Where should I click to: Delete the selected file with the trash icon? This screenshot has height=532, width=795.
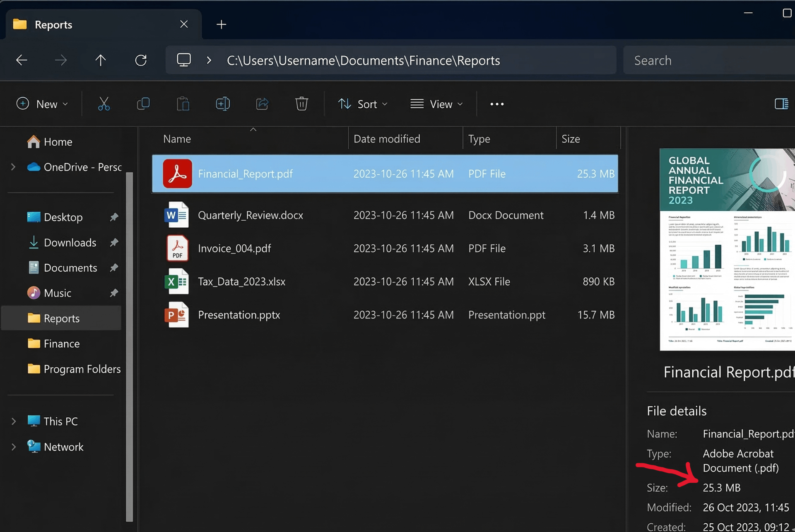click(301, 104)
